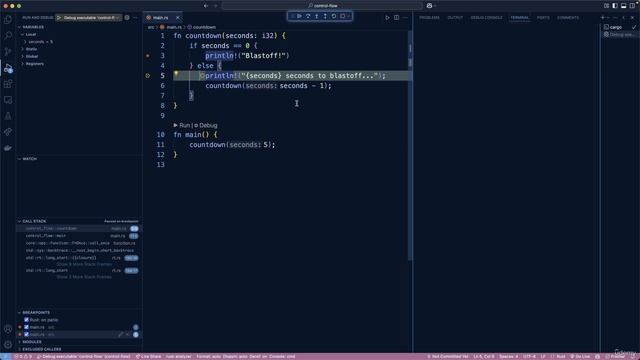Screen dimensions: 640x360
Task: Collapse the WATCH section
Action: [29, 159]
